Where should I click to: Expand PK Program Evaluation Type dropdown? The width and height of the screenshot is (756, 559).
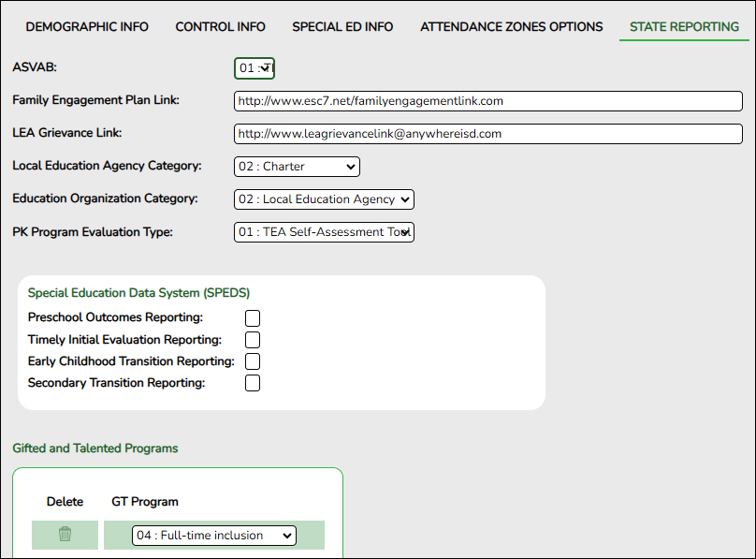point(324,232)
